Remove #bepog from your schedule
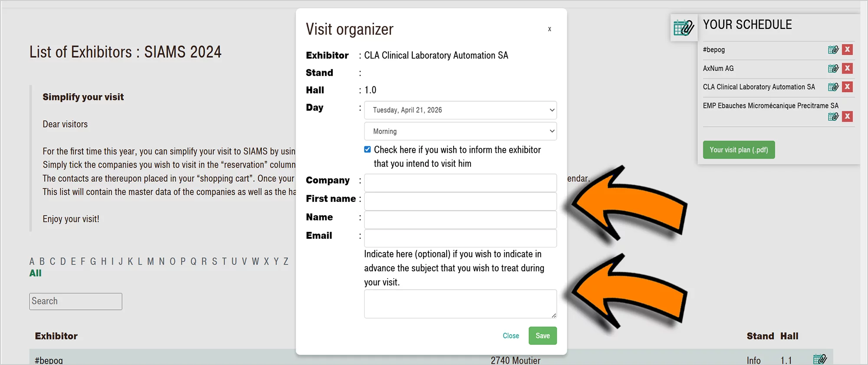The image size is (868, 365). pos(847,49)
